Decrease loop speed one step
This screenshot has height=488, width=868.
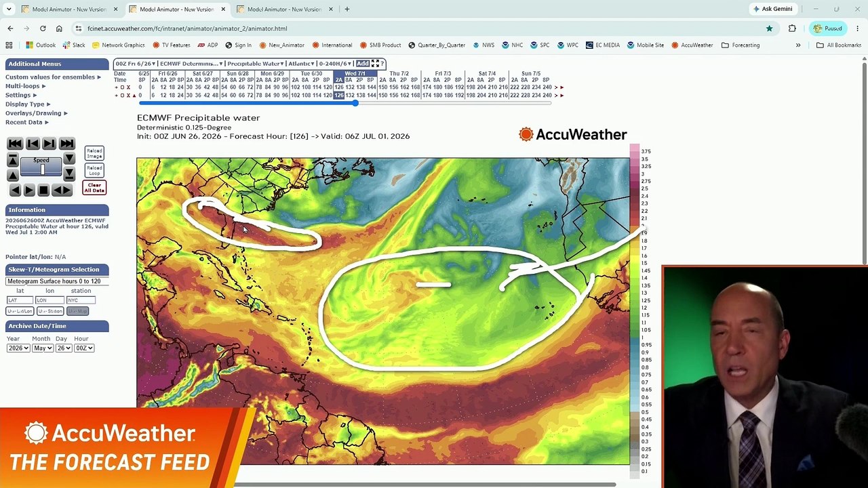[x=69, y=159]
